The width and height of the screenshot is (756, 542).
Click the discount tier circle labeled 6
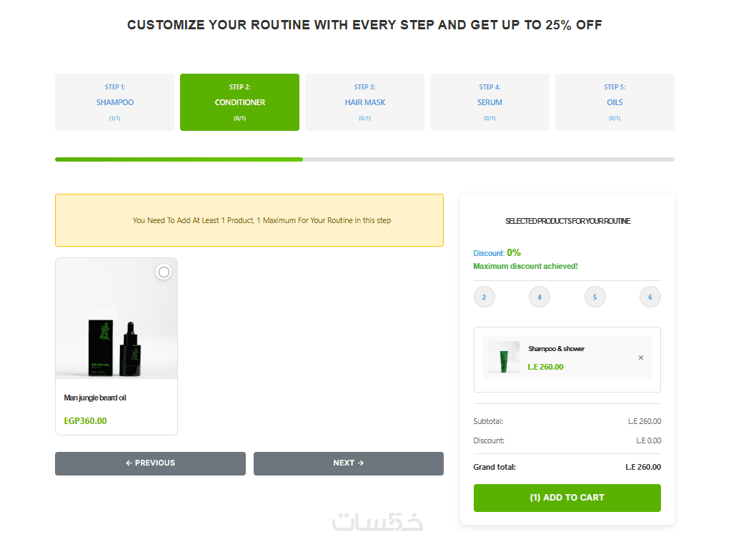pyautogui.click(x=650, y=297)
